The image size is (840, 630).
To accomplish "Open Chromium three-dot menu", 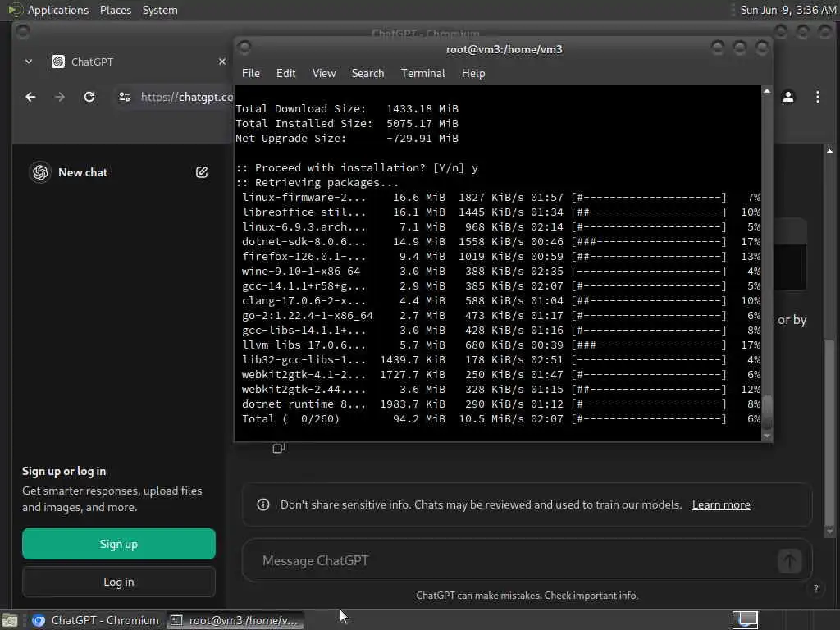I will click(818, 97).
